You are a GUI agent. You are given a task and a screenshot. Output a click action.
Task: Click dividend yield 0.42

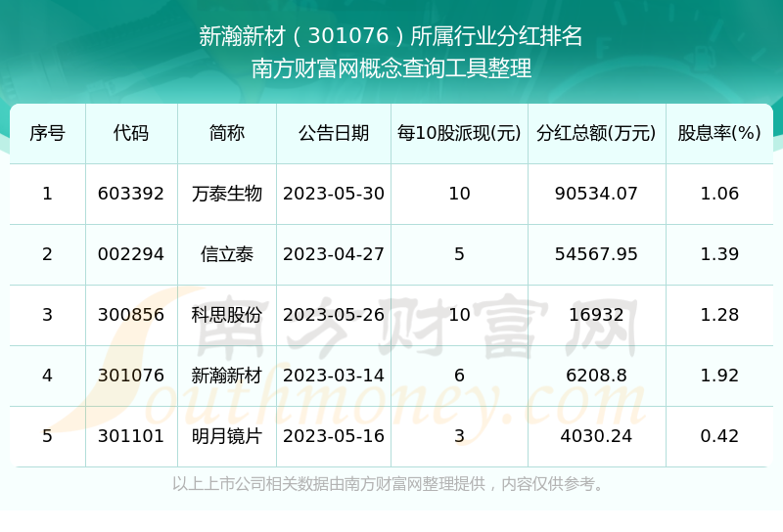719,436
